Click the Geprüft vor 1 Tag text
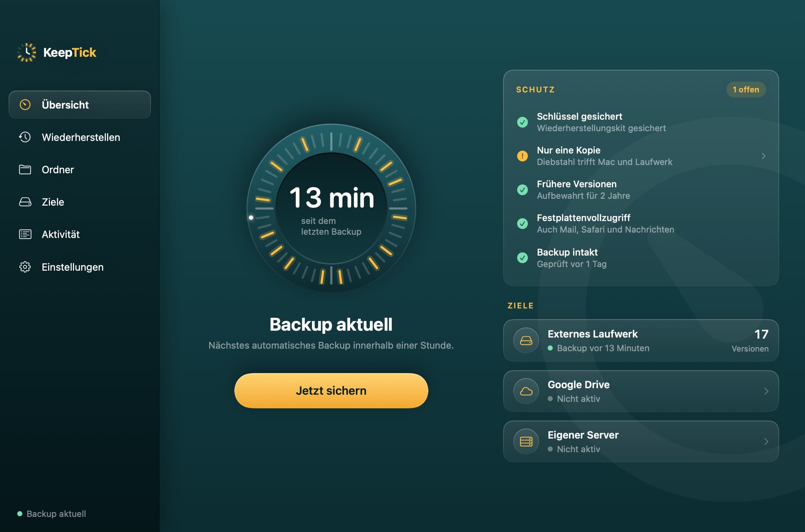 pos(571,264)
